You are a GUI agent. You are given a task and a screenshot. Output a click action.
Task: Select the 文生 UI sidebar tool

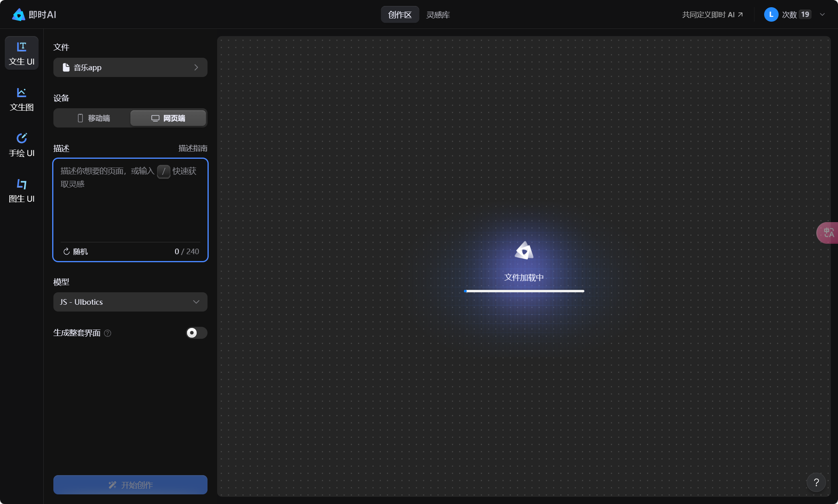22,53
